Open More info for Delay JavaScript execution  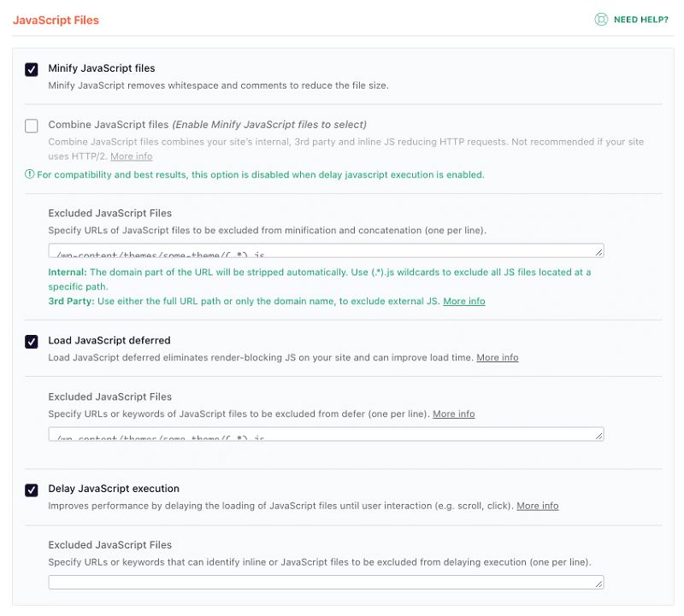[x=538, y=506]
